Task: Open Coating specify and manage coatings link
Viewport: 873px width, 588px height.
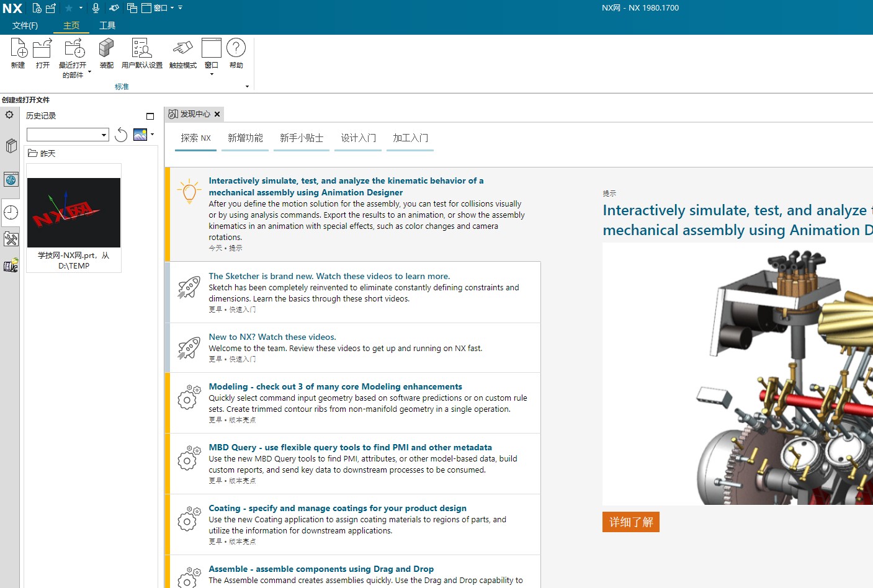Action: (x=338, y=508)
